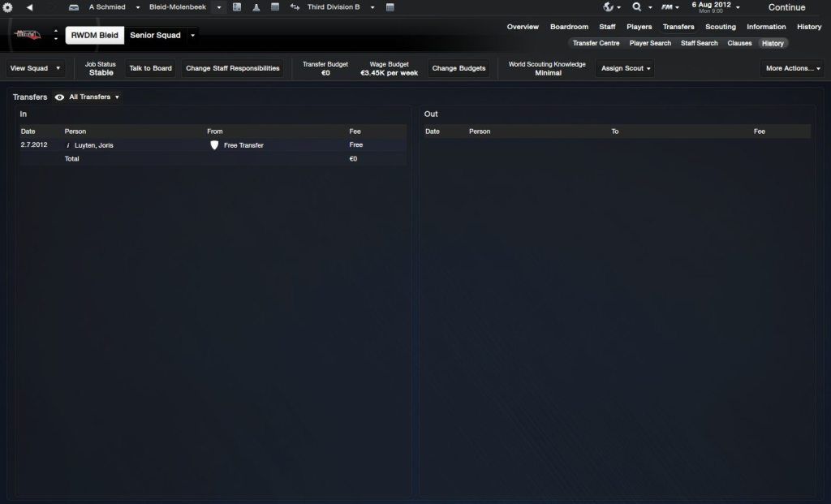Open the manager inbox tray icon

click(x=74, y=7)
